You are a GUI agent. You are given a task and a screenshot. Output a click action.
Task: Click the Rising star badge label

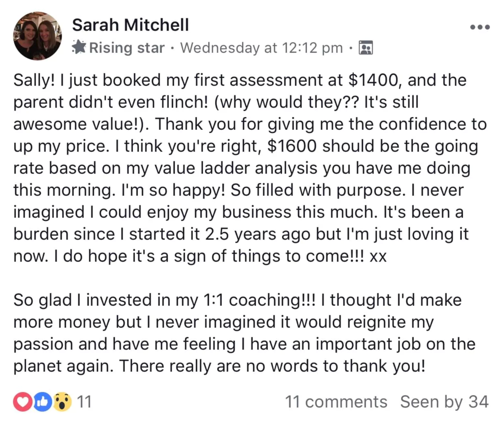click(127, 48)
